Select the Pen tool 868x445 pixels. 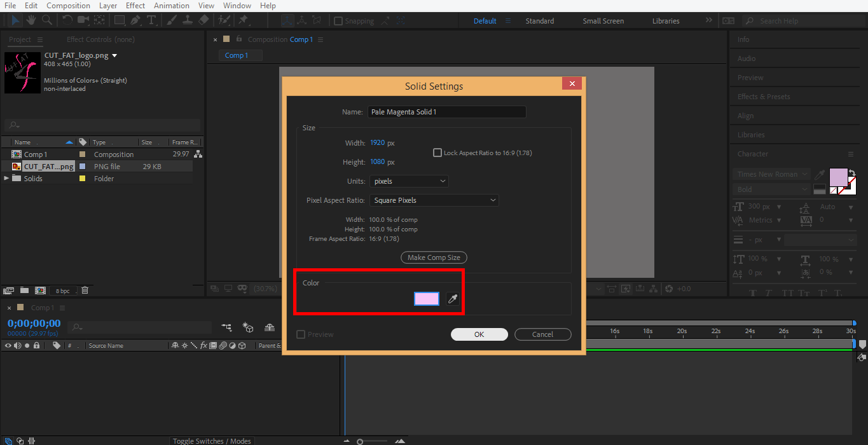135,20
